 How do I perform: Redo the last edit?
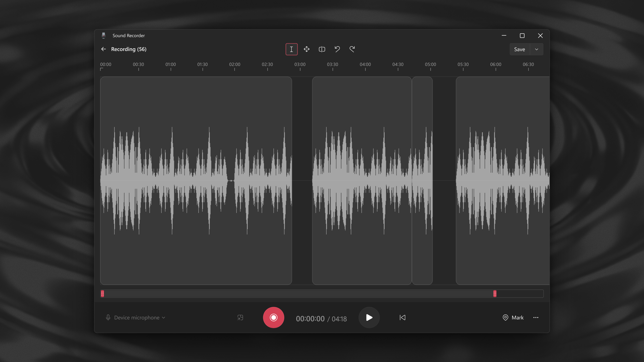tap(352, 49)
